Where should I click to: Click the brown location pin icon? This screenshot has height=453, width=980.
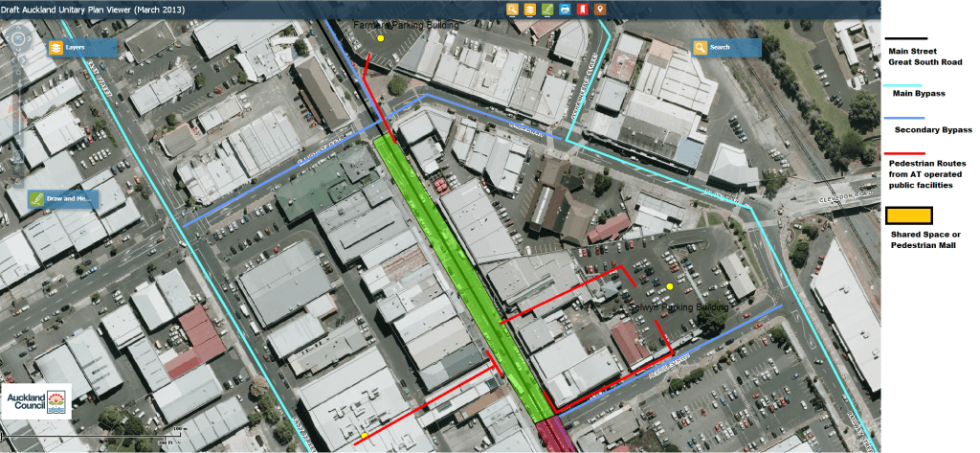pos(600,9)
